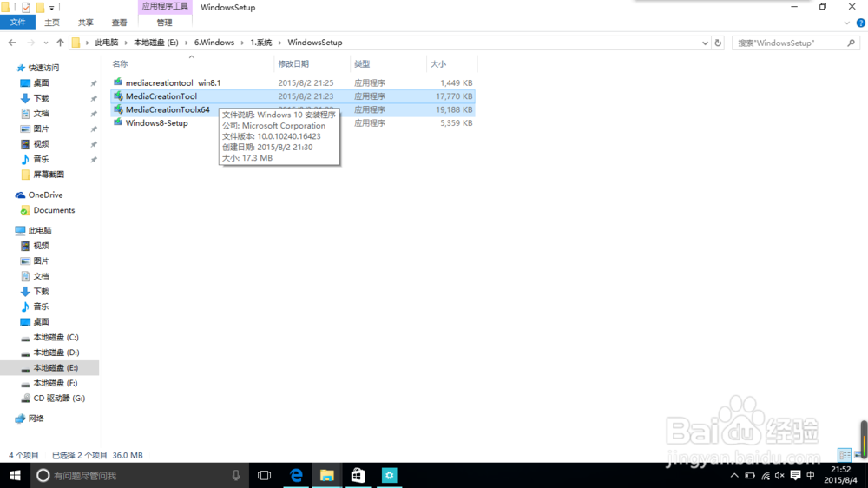Show hidden system tray icons

734,475
